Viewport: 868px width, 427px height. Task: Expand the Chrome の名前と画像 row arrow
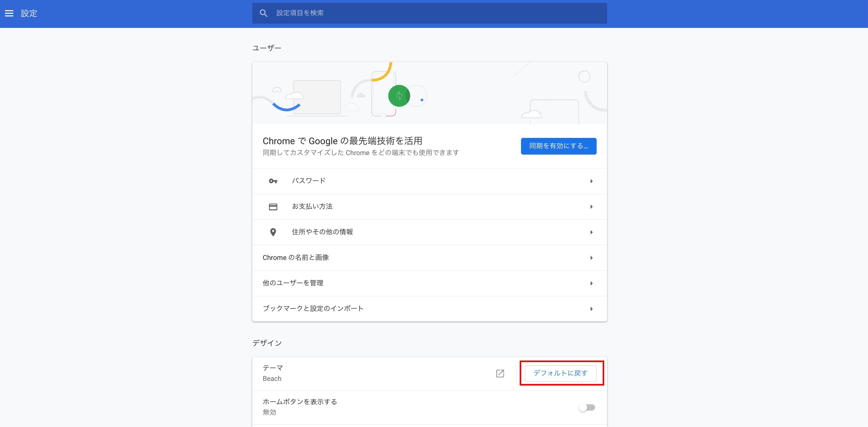click(x=591, y=258)
